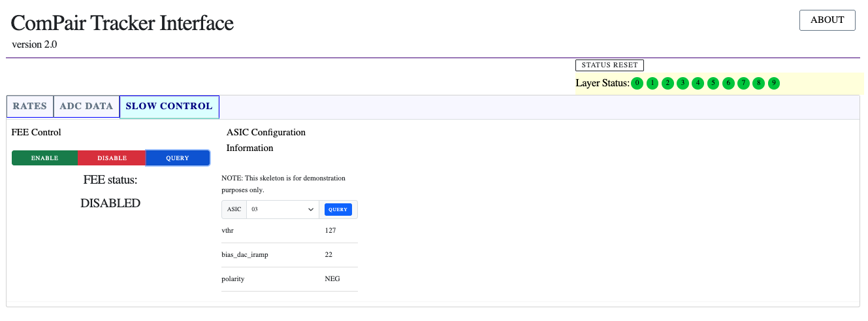Query FEE status with blue button
The width and height of the screenshot is (868, 321).
178,158
